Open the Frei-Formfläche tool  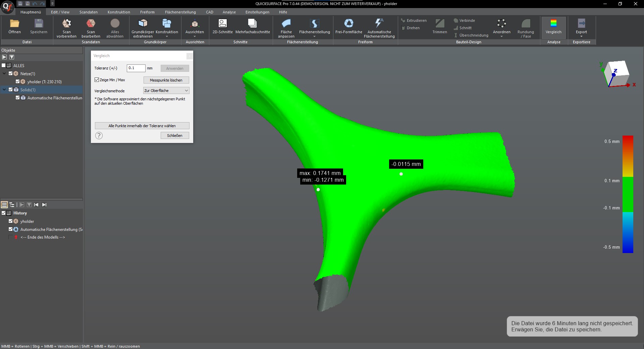[x=348, y=23]
